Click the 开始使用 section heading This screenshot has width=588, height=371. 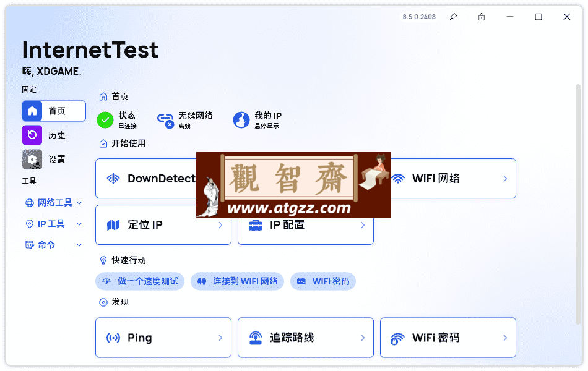click(x=129, y=143)
